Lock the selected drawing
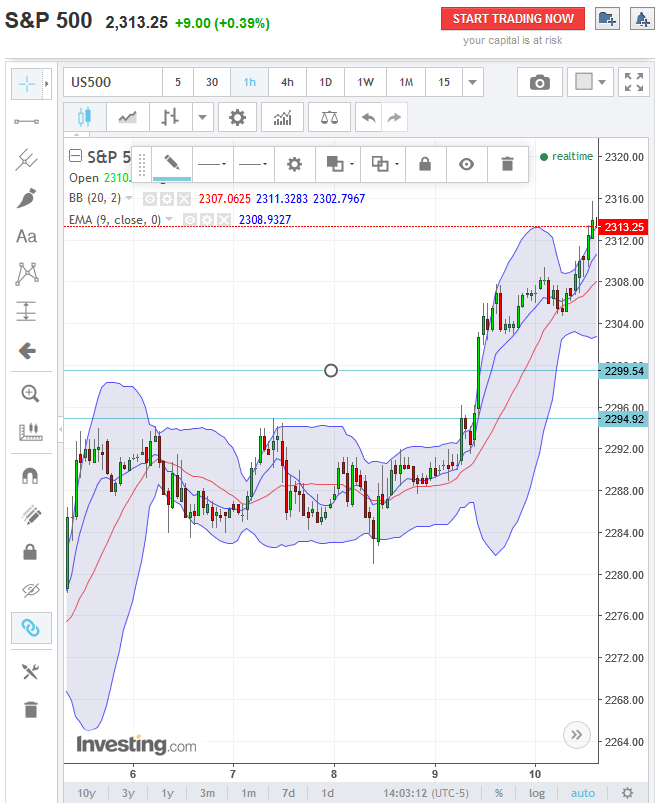 425,164
